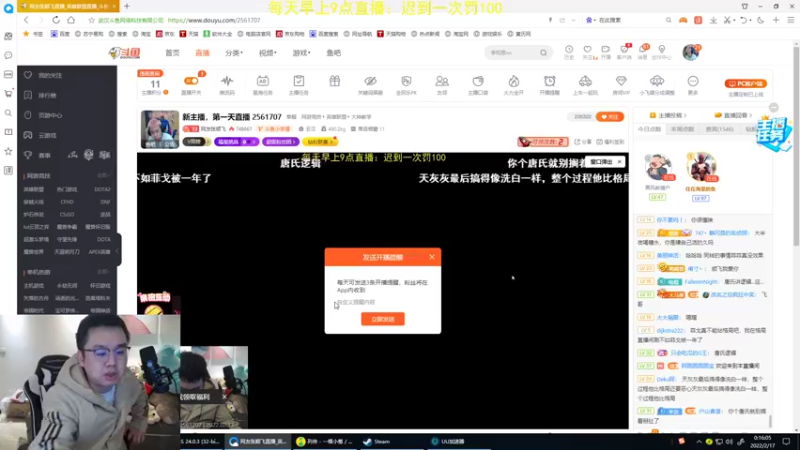Click the browser refresh icon
Screen dimensions: 800x450
tap(56, 20)
